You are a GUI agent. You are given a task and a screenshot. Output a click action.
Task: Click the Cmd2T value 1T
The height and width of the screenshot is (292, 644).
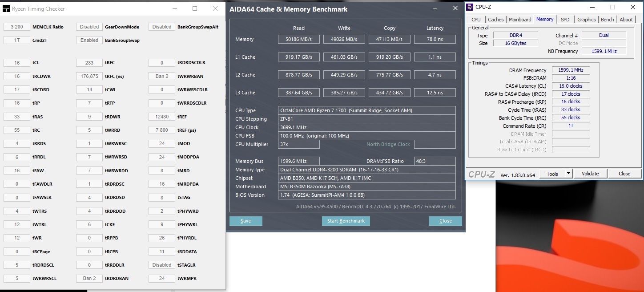click(16, 40)
